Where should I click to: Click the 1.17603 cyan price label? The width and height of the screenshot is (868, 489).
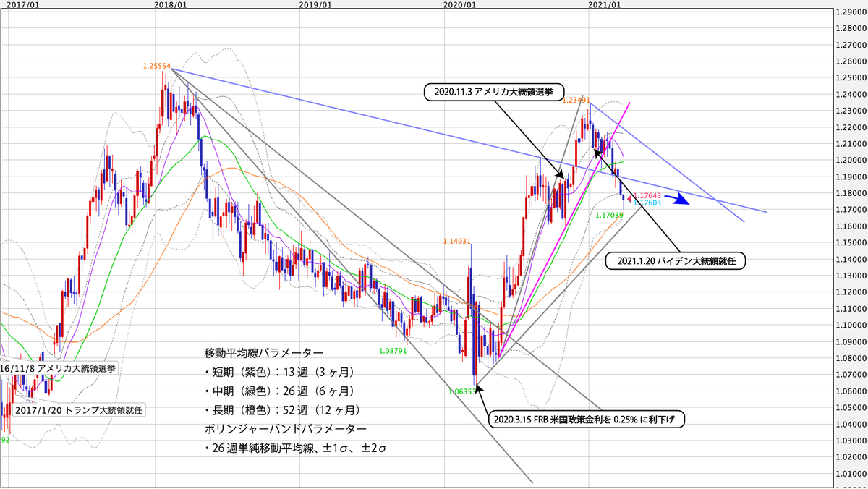click(x=647, y=203)
